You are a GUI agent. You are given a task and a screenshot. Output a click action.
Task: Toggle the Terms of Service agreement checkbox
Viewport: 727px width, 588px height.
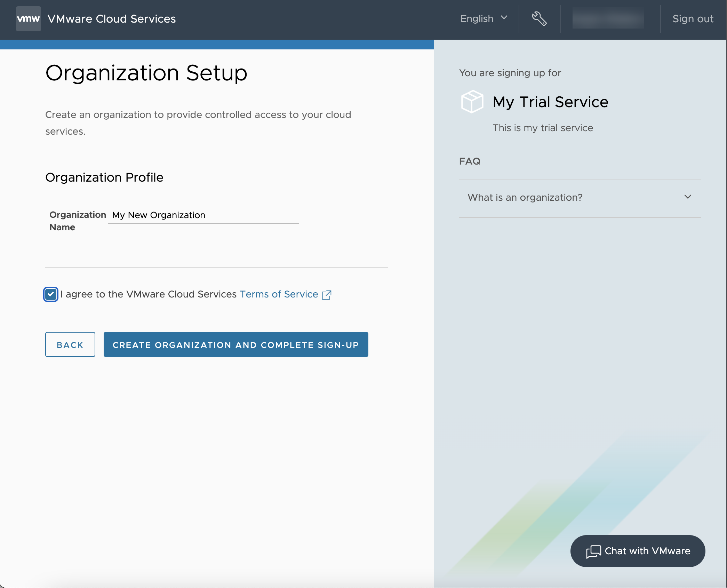51,294
